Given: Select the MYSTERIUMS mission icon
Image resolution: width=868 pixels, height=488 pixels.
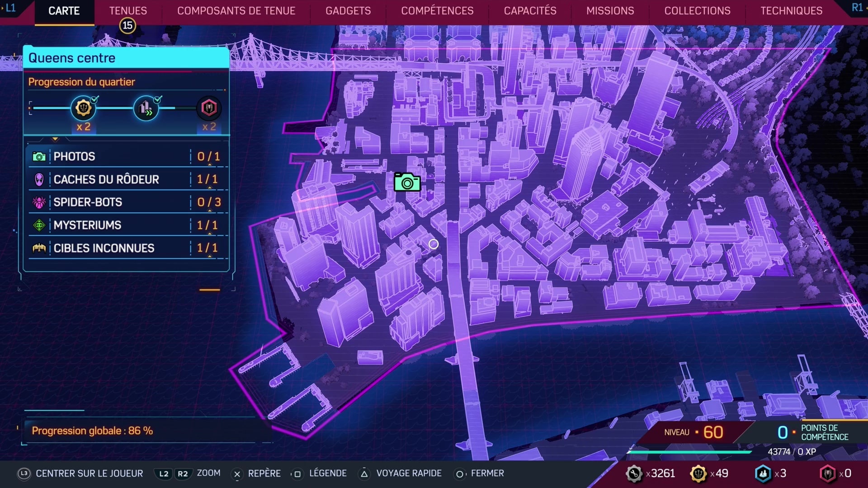Looking at the screenshot, I should (40, 225).
